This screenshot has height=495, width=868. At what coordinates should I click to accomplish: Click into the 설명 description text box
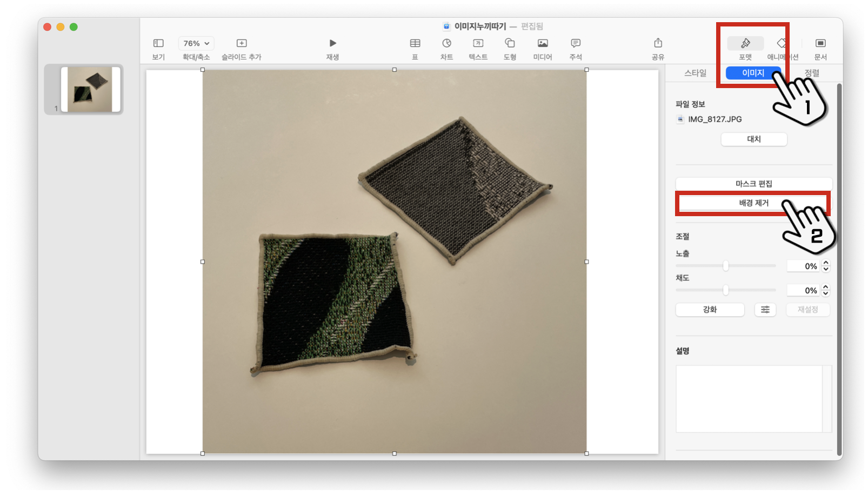point(753,399)
